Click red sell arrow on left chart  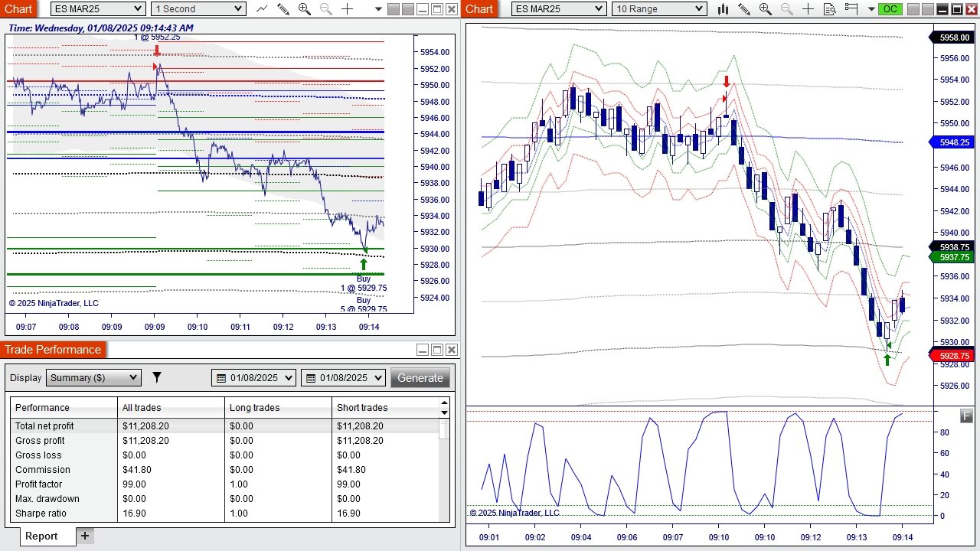[157, 51]
